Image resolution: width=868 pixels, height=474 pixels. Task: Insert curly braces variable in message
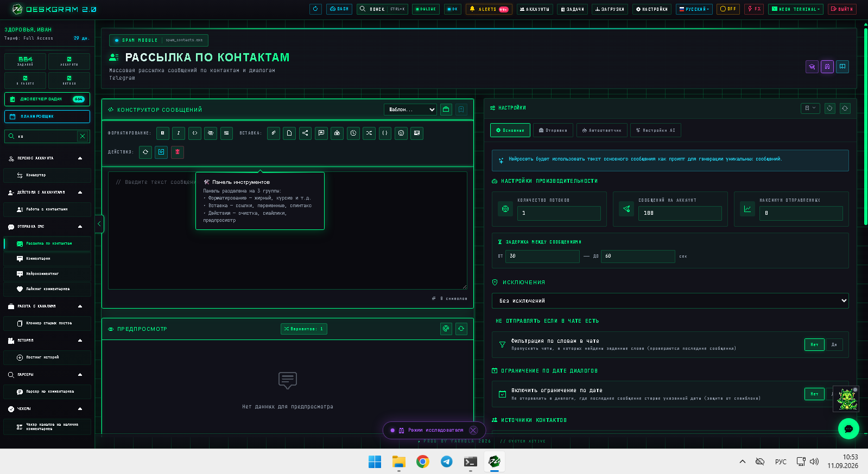(385, 133)
